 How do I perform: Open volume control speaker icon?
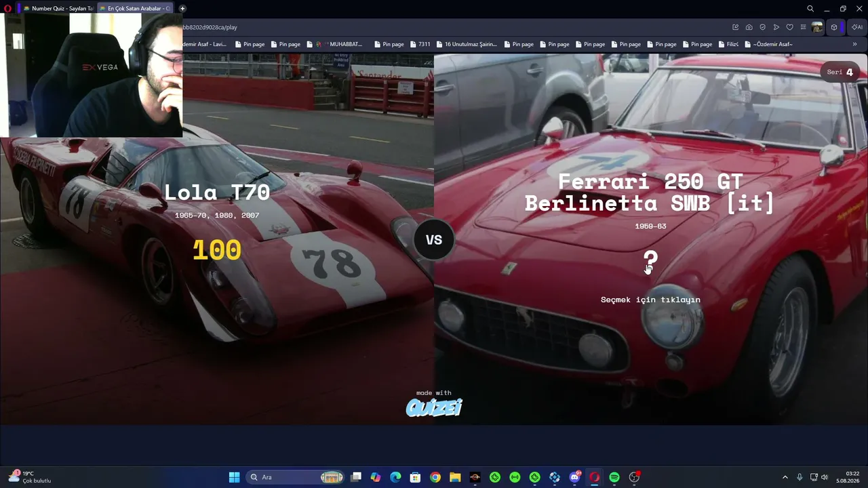point(825,477)
